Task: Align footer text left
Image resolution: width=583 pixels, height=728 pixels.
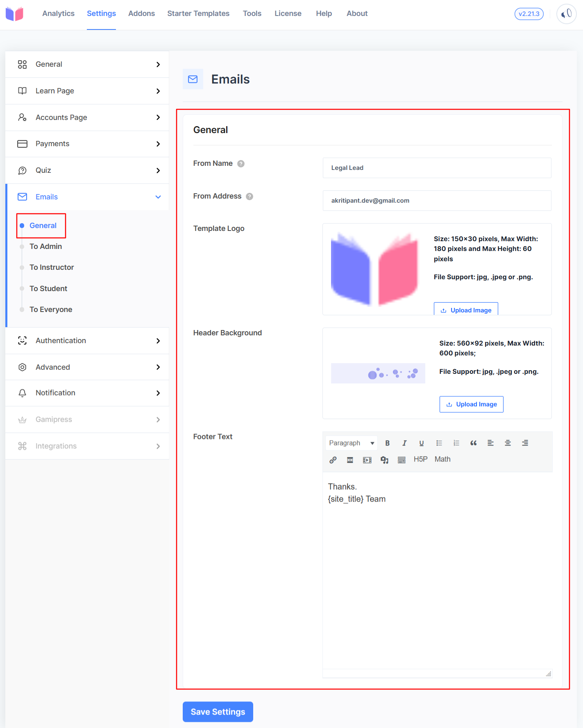Action: point(490,443)
